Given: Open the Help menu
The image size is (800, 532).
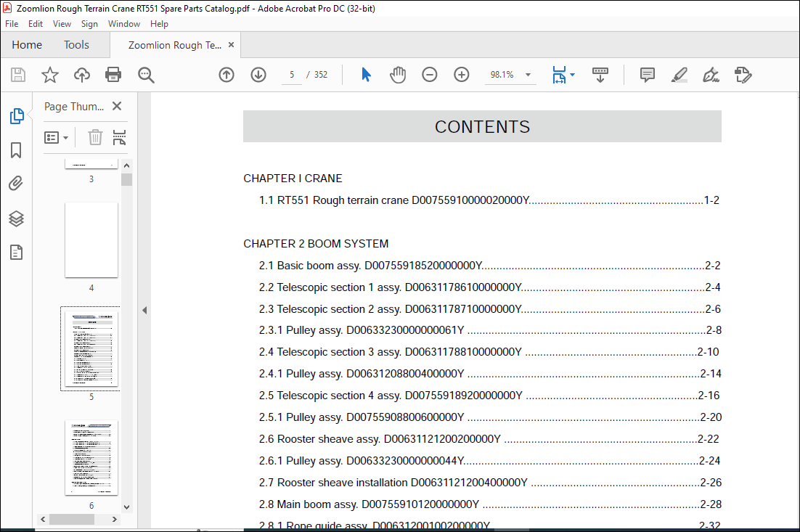Looking at the screenshot, I should [x=159, y=24].
